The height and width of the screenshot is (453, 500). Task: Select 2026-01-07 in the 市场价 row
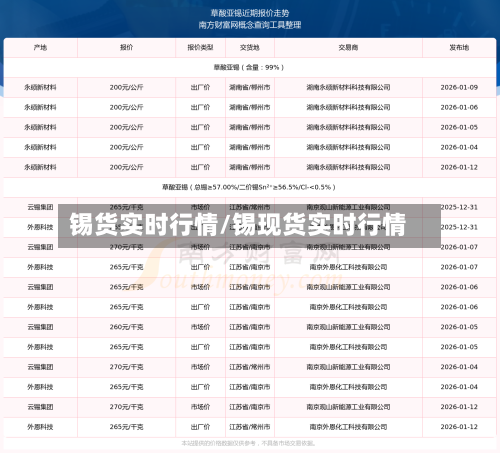459,247
